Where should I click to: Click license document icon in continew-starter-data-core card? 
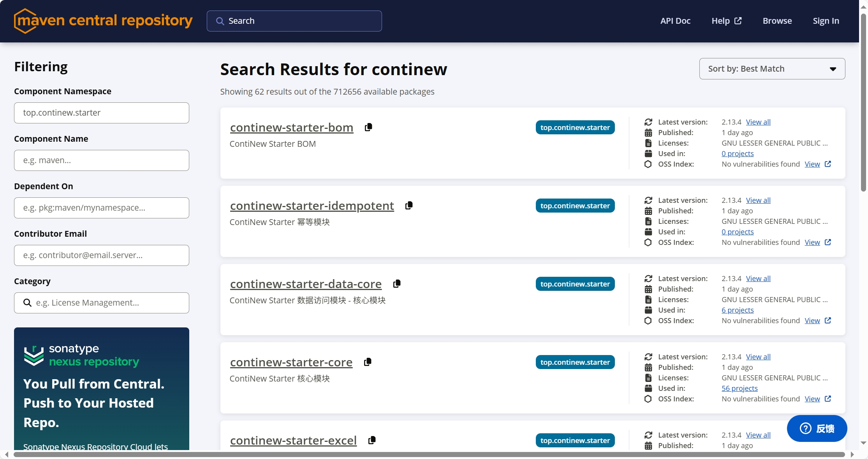pyautogui.click(x=648, y=299)
